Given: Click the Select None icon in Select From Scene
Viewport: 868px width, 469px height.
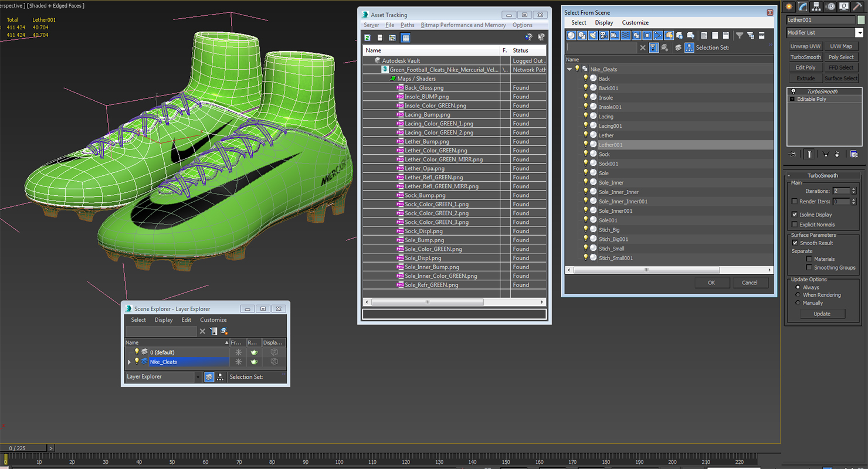Looking at the screenshot, I should tap(715, 35).
